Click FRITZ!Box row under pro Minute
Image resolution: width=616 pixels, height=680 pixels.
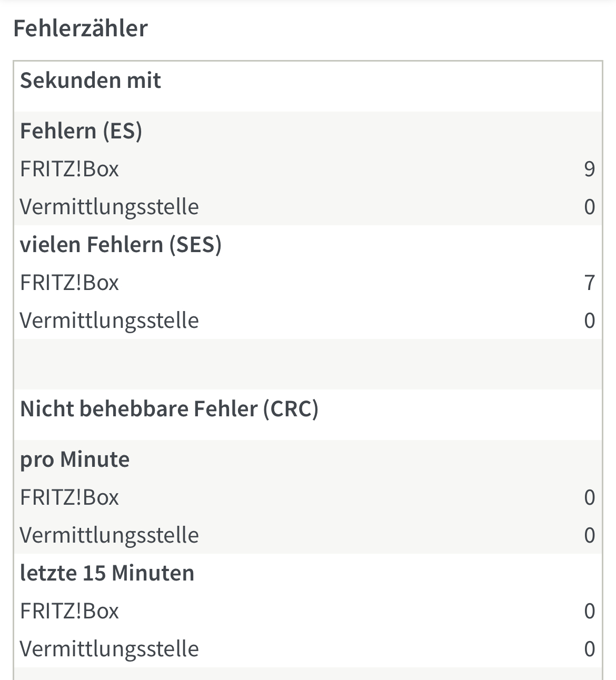69,497
